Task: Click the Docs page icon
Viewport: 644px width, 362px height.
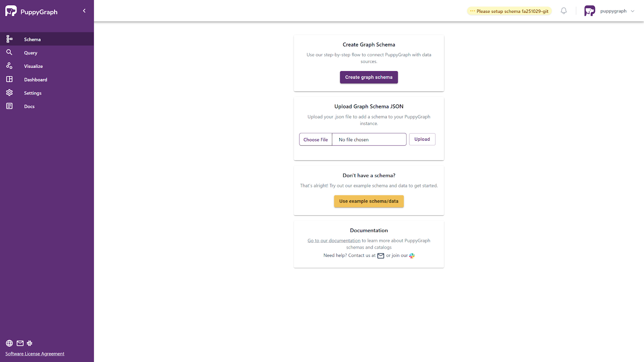Action: (9, 106)
